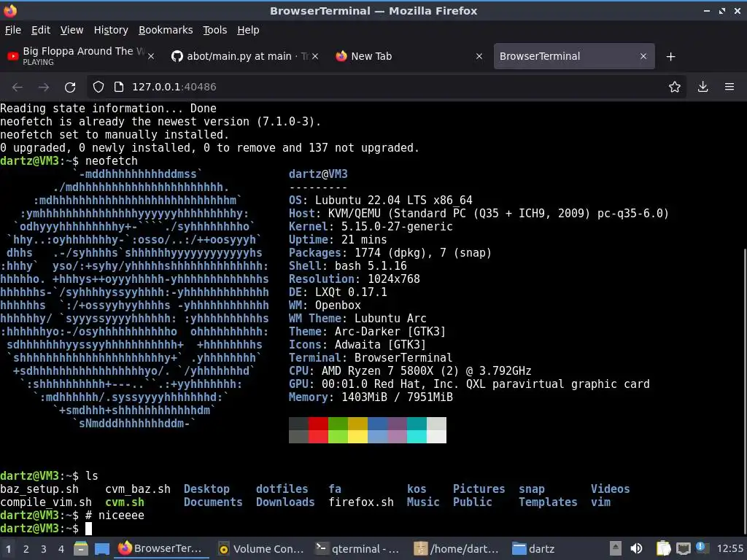This screenshot has width=747, height=560.
Task: Select BrowserTerminal Firefox taskbar entry
Action: click(161, 548)
